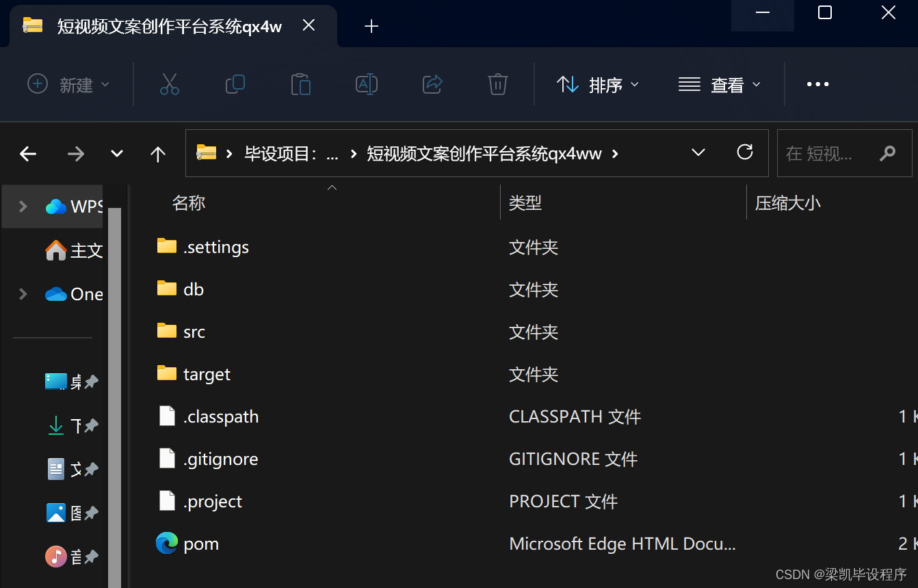918x588 pixels.
Task: Open the three-dot See more menu
Action: pyautogui.click(x=817, y=84)
